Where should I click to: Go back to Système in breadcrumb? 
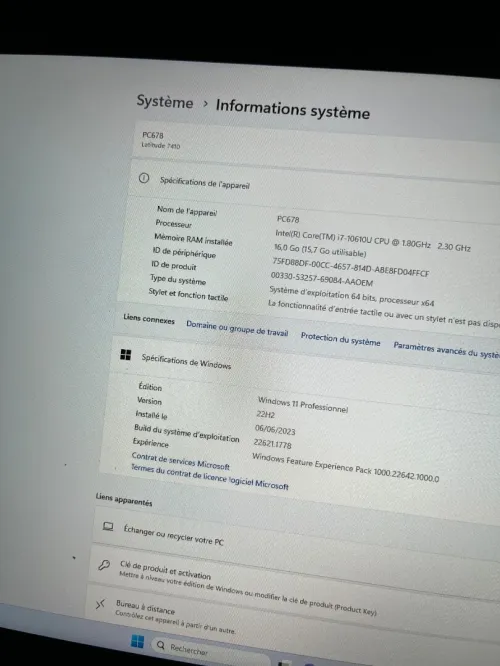[165, 102]
